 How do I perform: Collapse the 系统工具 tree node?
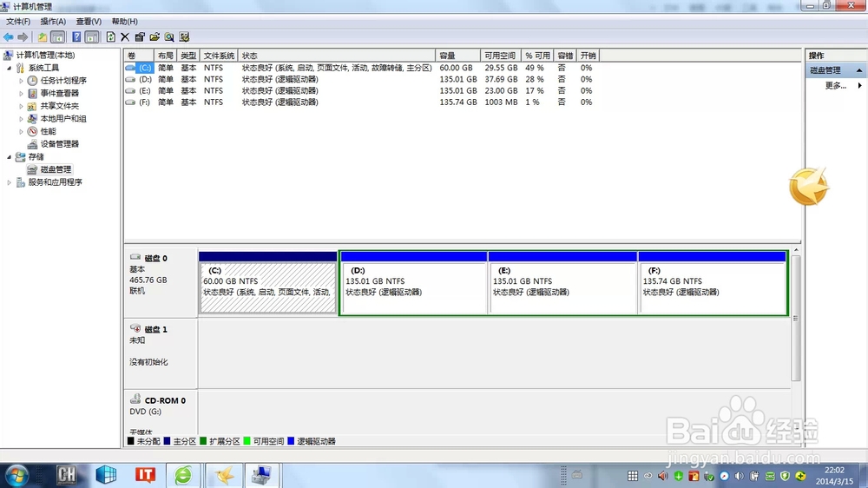pyautogui.click(x=9, y=68)
